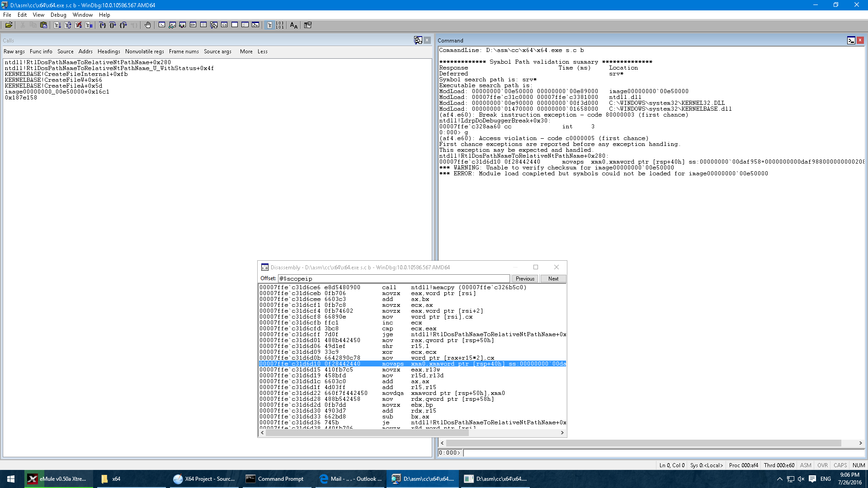Click the Previous button in Disassembly

coord(525,279)
